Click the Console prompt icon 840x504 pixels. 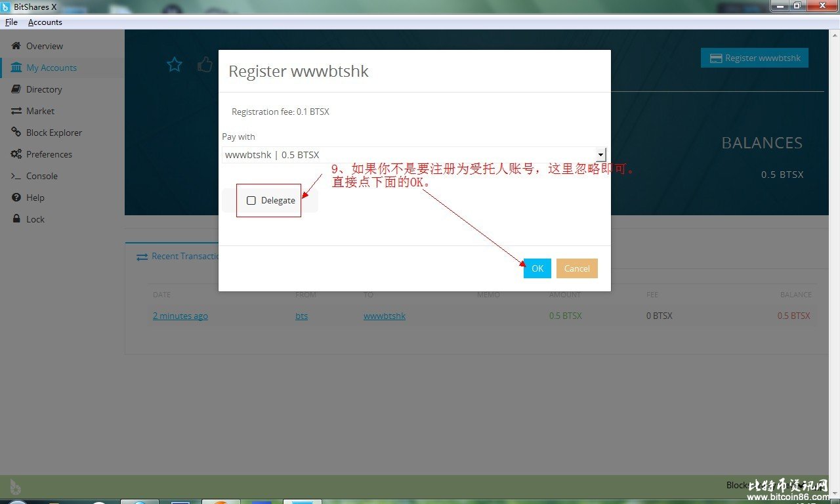(x=16, y=176)
